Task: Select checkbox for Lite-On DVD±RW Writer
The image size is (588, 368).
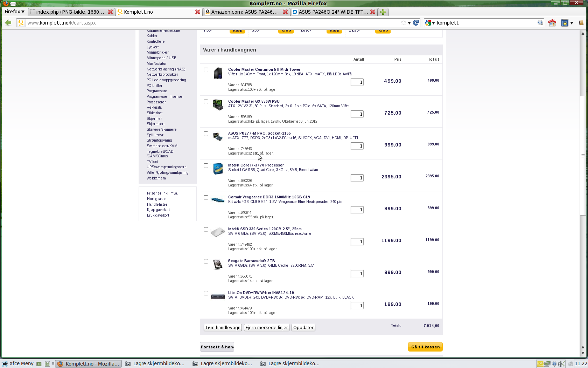Action: tap(206, 293)
